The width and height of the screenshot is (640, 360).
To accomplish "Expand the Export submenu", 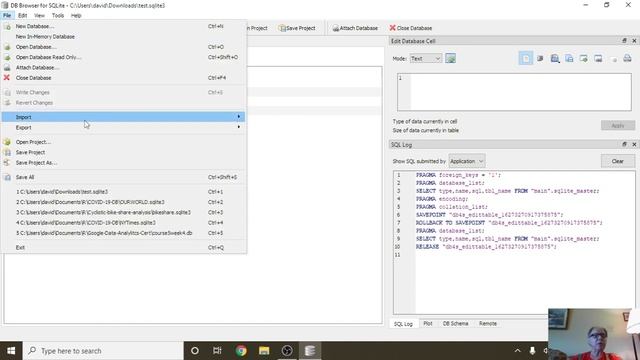I will [123, 128].
